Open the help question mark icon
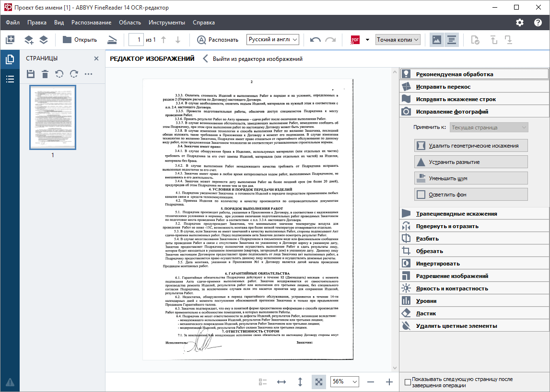 pos(538,23)
